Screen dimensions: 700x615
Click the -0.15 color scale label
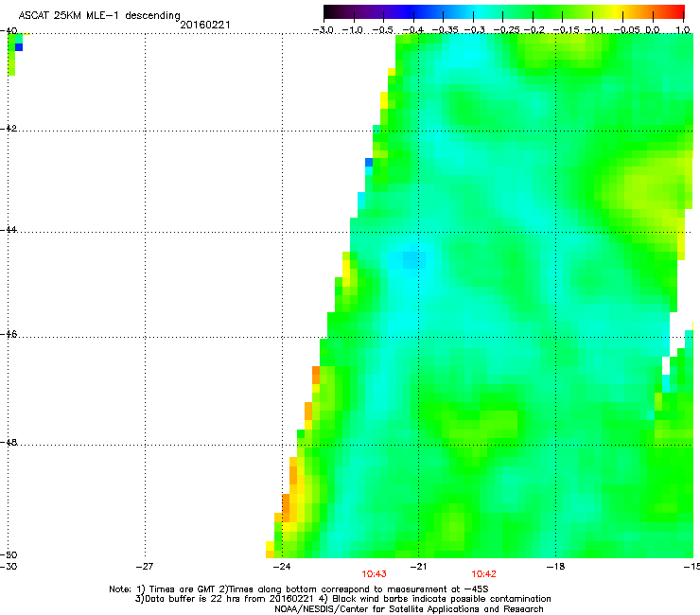566,30
